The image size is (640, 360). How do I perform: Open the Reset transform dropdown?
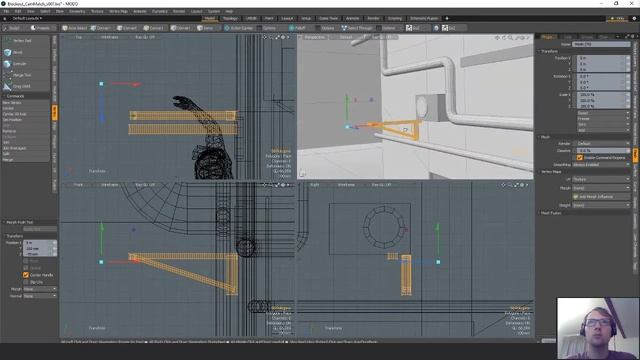(x=603, y=113)
